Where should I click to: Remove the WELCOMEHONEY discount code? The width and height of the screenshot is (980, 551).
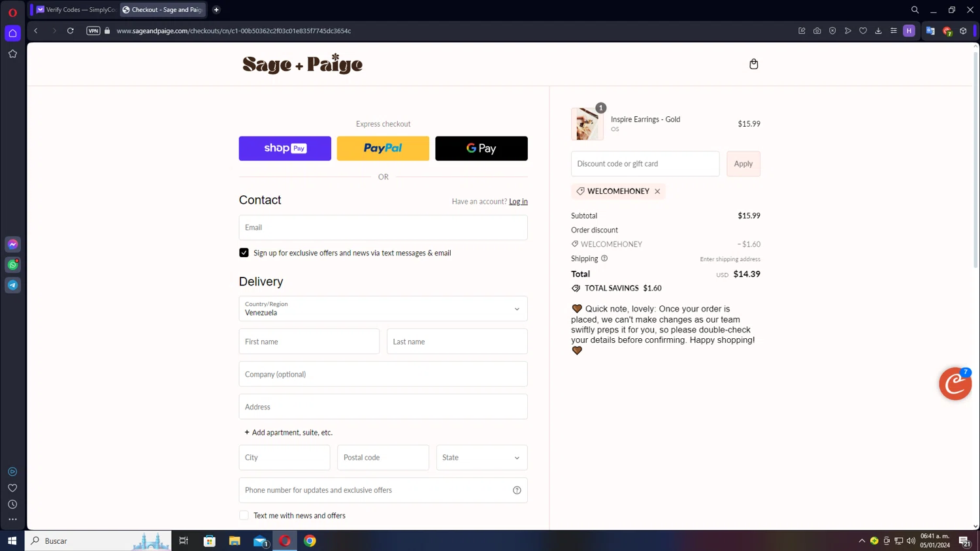pos(657,191)
